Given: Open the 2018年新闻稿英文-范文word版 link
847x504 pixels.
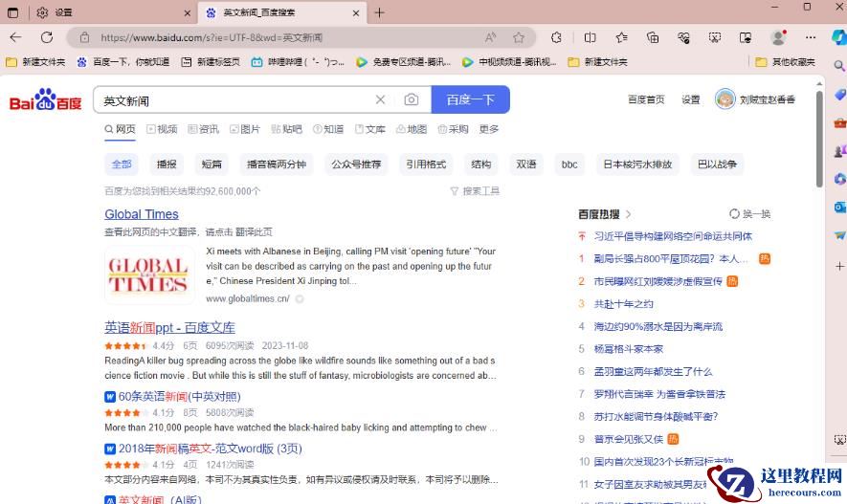Looking at the screenshot, I should click(211, 449).
